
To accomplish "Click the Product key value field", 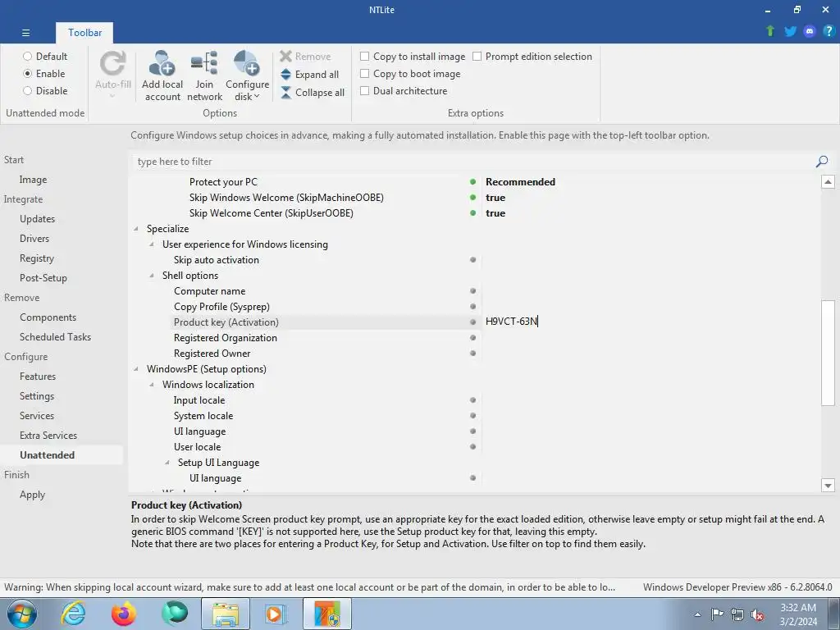I will point(651,322).
